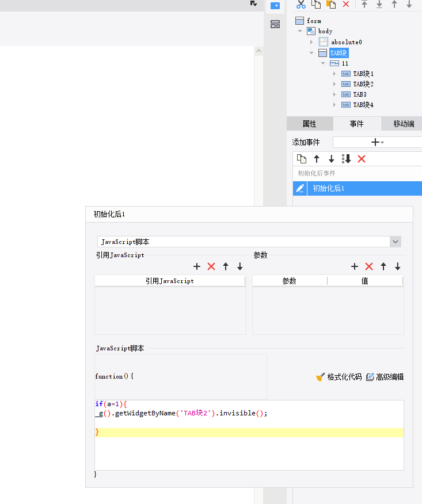Click the 高级编辑 button
422x504 pixels.
pos(385,377)
